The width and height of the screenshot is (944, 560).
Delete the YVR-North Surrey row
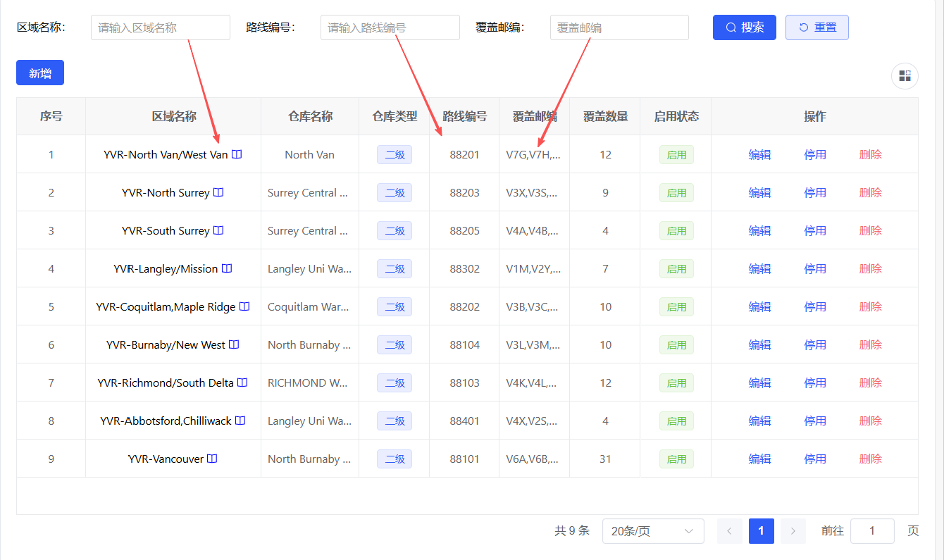click(871, 192)
